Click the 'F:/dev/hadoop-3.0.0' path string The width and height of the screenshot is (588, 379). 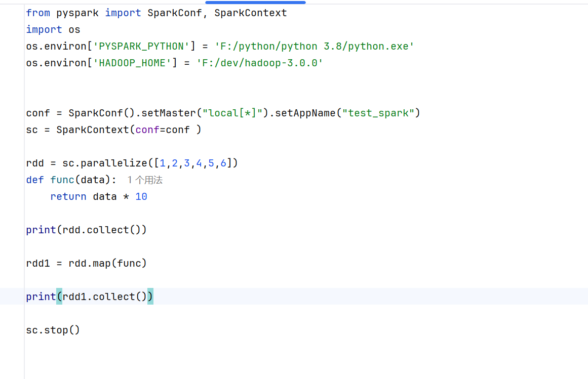point(259,63)
